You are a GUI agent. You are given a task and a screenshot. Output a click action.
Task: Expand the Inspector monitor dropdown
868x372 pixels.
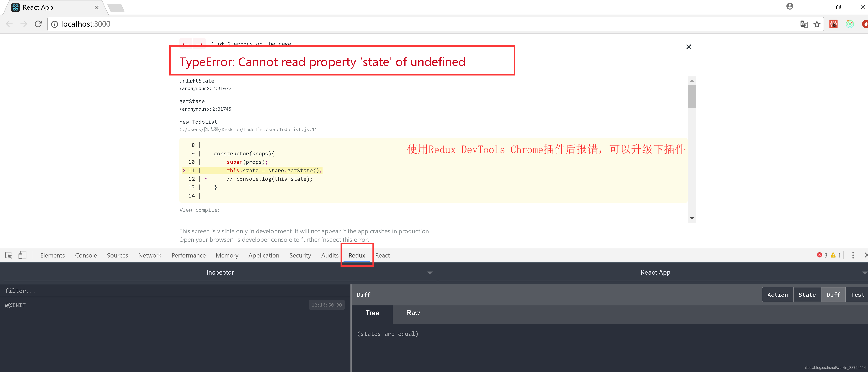click(x=220, y=273)
